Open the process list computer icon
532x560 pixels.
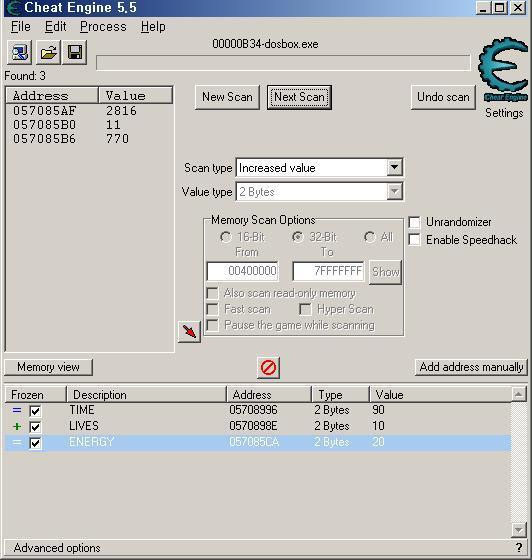tap(20, 52)
